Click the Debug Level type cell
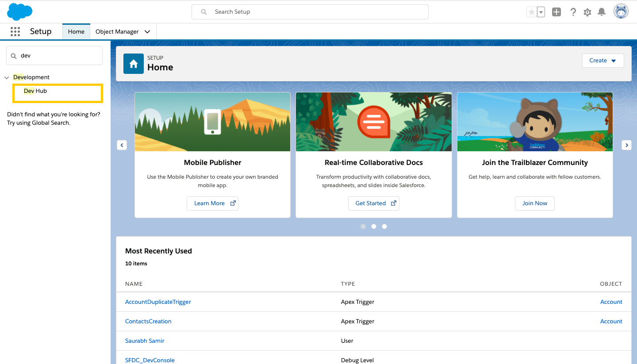The width and height of the screenshot is (637, 364). point(357,360)
